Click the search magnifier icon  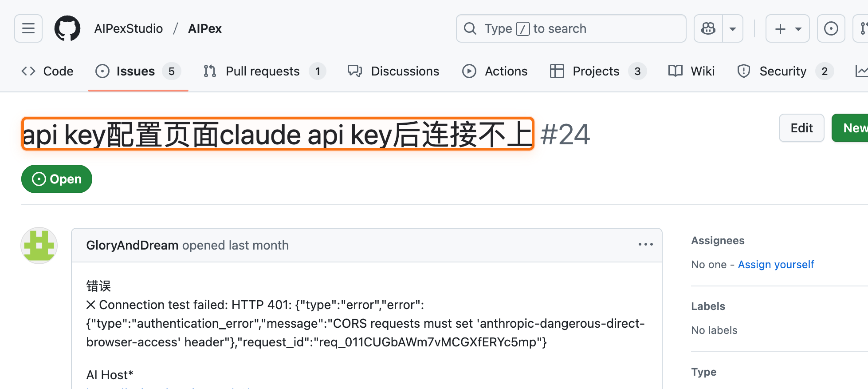coord(470,28)
